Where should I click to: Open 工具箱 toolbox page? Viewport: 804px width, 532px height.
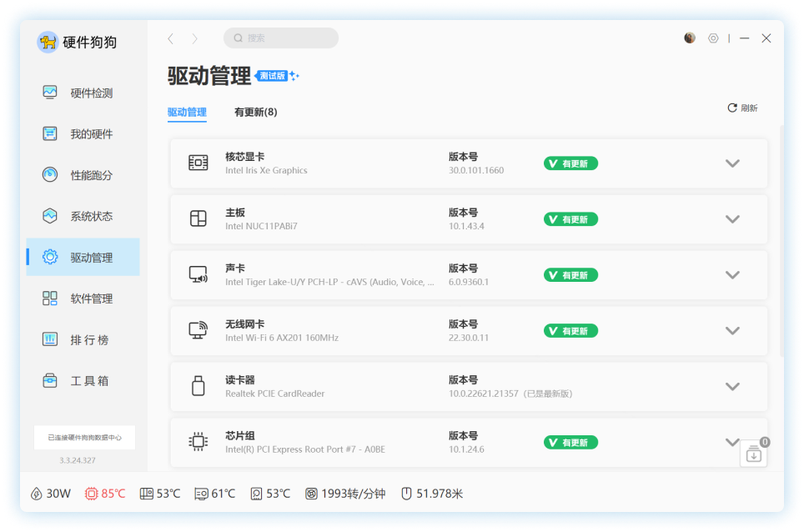point(83,380)
